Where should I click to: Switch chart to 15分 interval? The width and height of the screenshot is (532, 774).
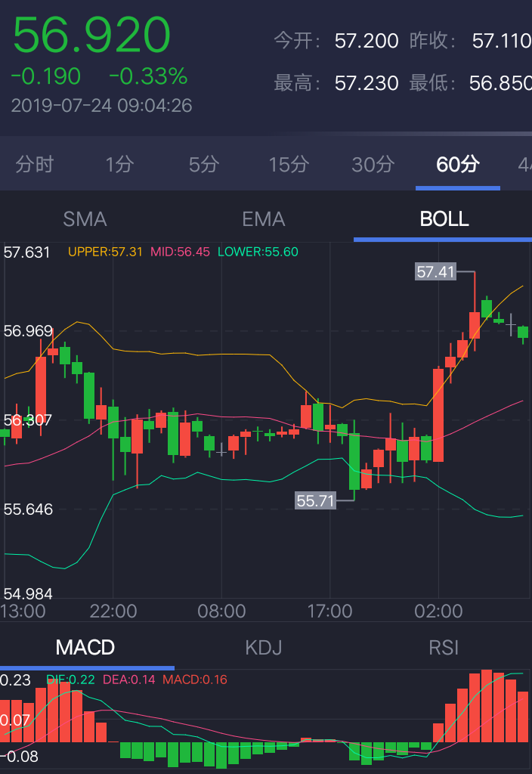[x=289, y=164]
